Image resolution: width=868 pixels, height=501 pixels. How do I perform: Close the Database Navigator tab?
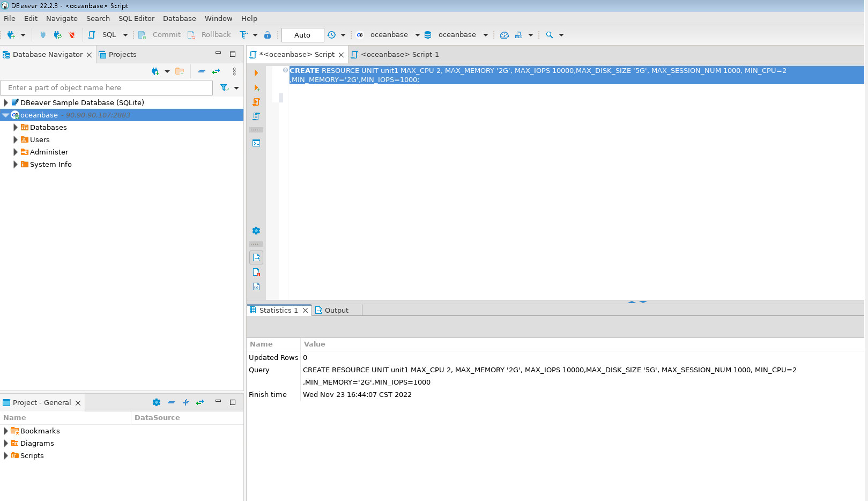(x=89, y=55)
